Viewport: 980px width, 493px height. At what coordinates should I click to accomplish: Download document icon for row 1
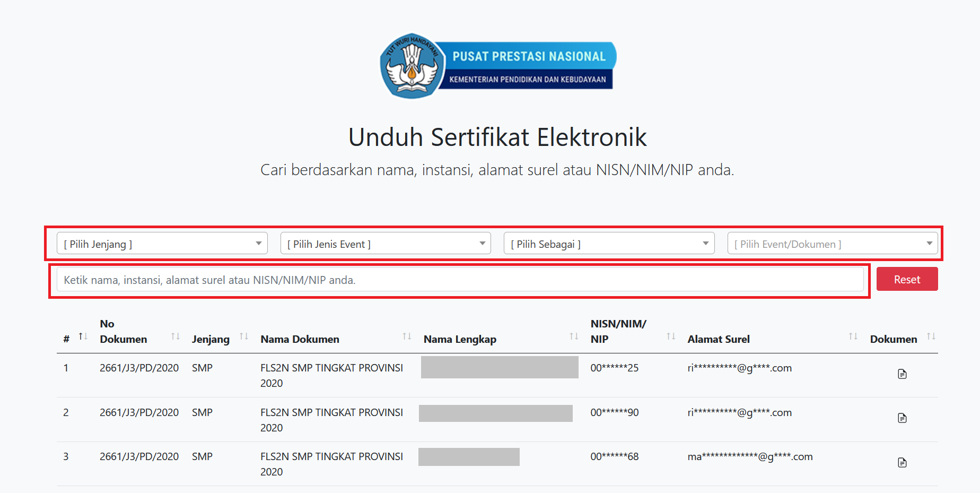[902, 374]
